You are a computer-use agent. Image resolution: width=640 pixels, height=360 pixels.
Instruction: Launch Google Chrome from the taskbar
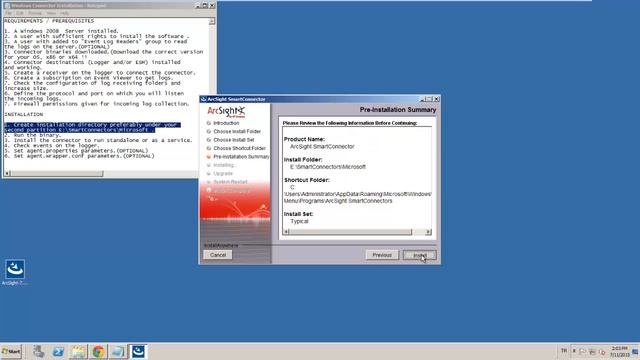98,351
